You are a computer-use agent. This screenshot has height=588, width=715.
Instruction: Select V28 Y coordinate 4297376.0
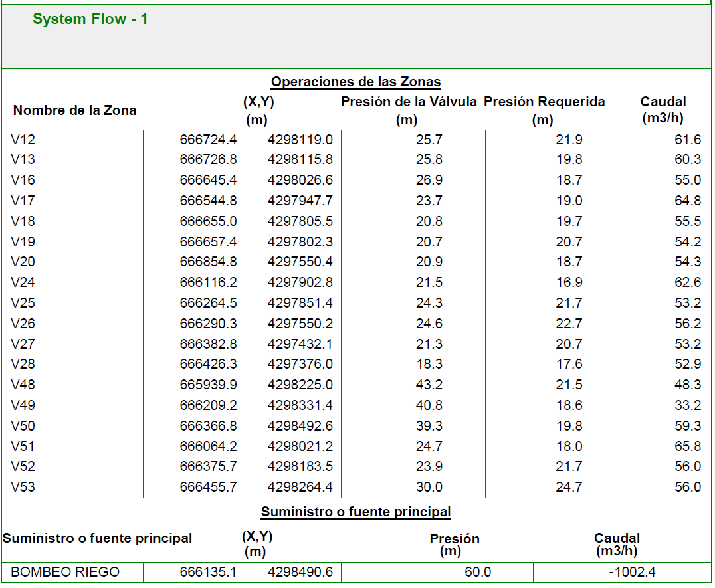tap(300, 364)
